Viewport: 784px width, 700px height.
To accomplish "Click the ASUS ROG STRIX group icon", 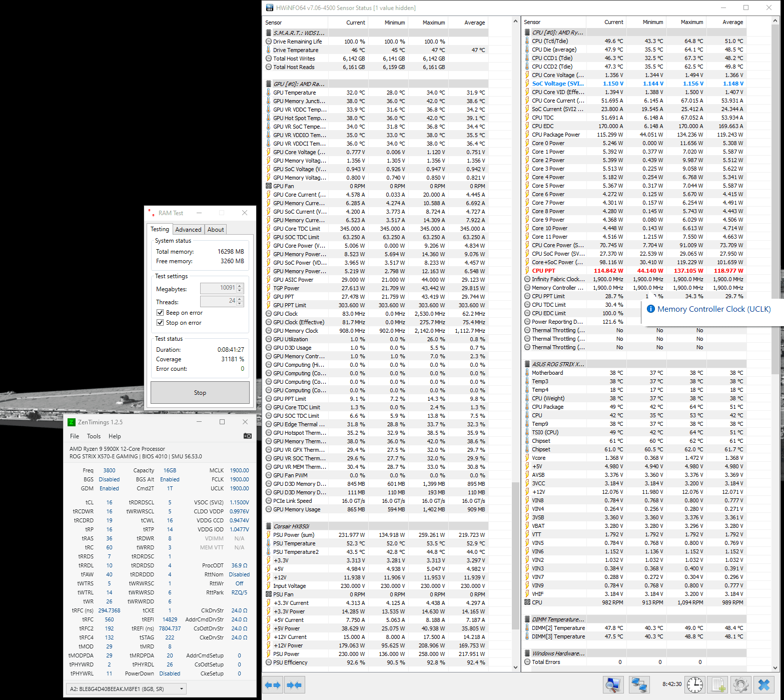I will (527, 364).
